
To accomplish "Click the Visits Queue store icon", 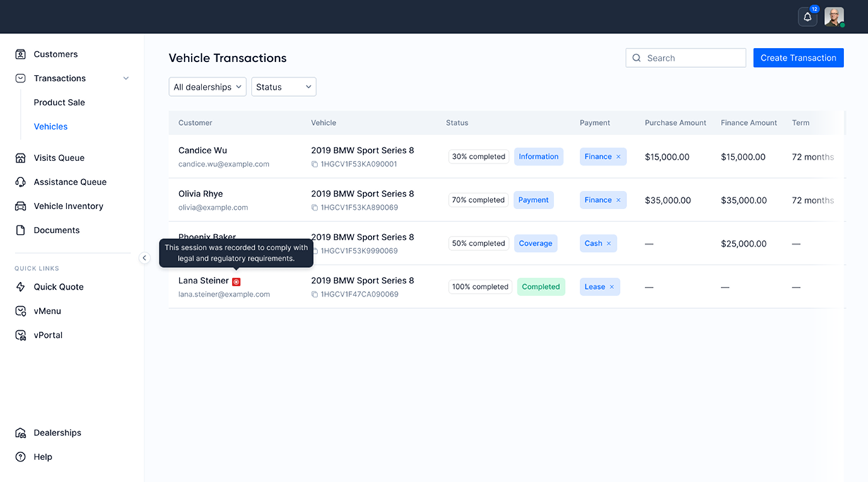I will 20,158.
